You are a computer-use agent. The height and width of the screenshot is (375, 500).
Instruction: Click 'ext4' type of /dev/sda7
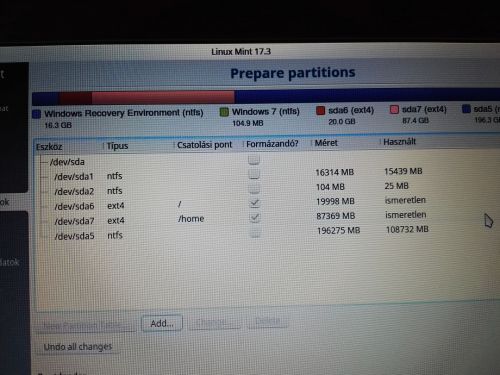click(x=116, y=220)
